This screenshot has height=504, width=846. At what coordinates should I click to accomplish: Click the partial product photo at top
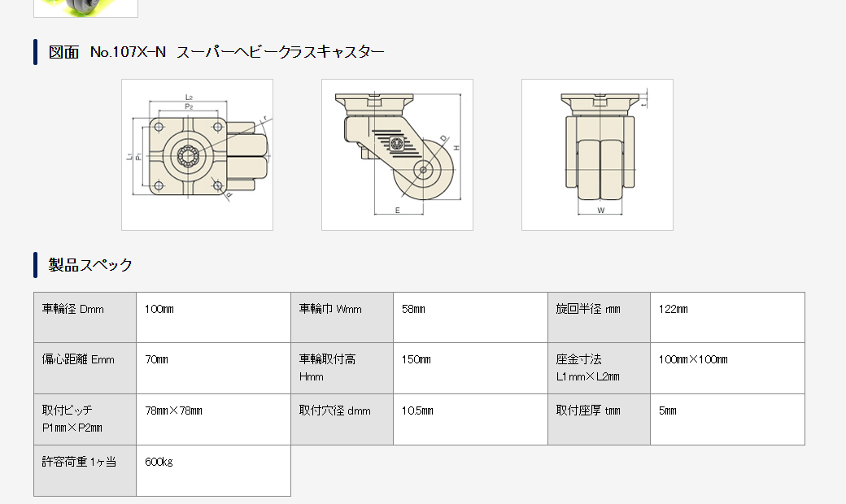(x=85, y=8)
